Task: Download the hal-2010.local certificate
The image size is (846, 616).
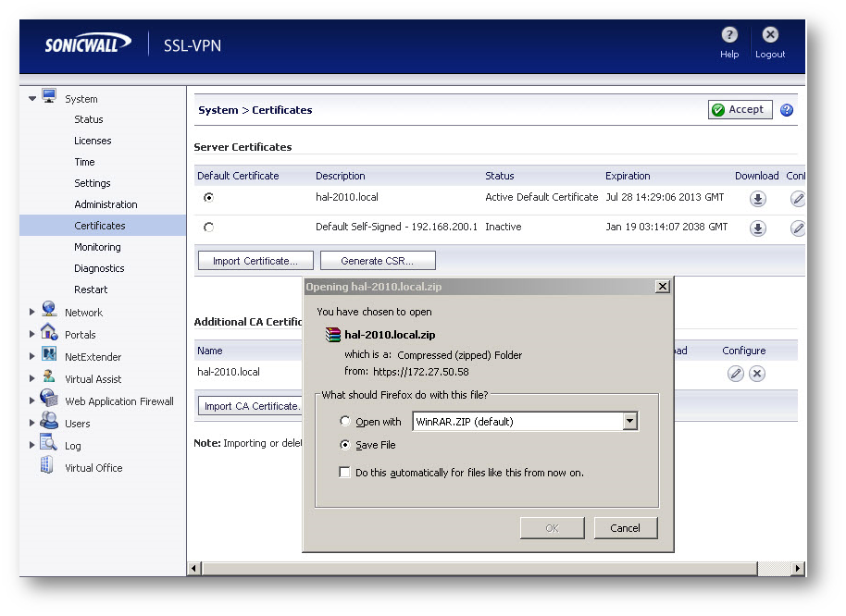Action: (758, 198)
